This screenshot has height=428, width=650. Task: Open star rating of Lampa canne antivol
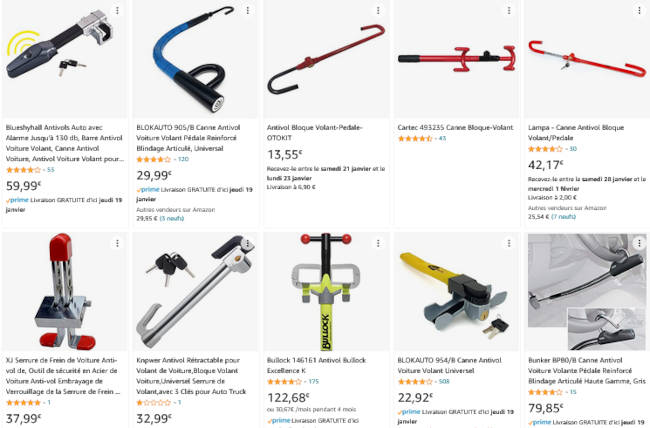(545, 149)
